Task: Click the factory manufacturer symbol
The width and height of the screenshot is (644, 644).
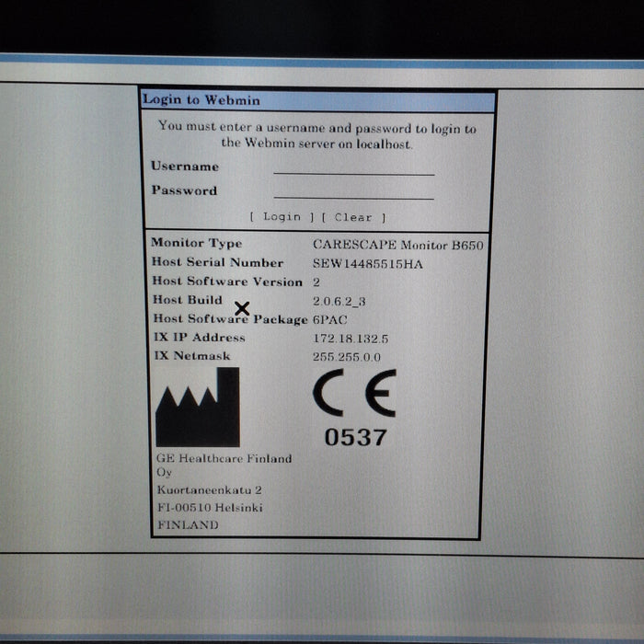Action: click(x=197, y=408)
